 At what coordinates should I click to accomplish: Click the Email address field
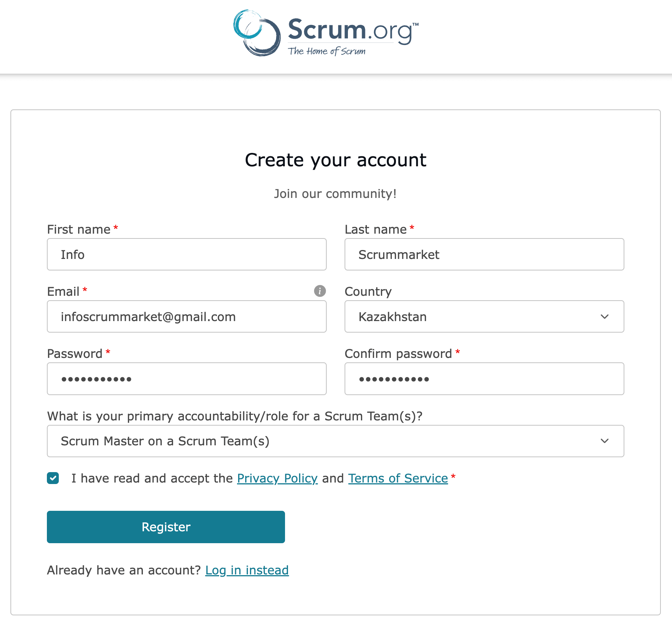(x=186, y=317)
